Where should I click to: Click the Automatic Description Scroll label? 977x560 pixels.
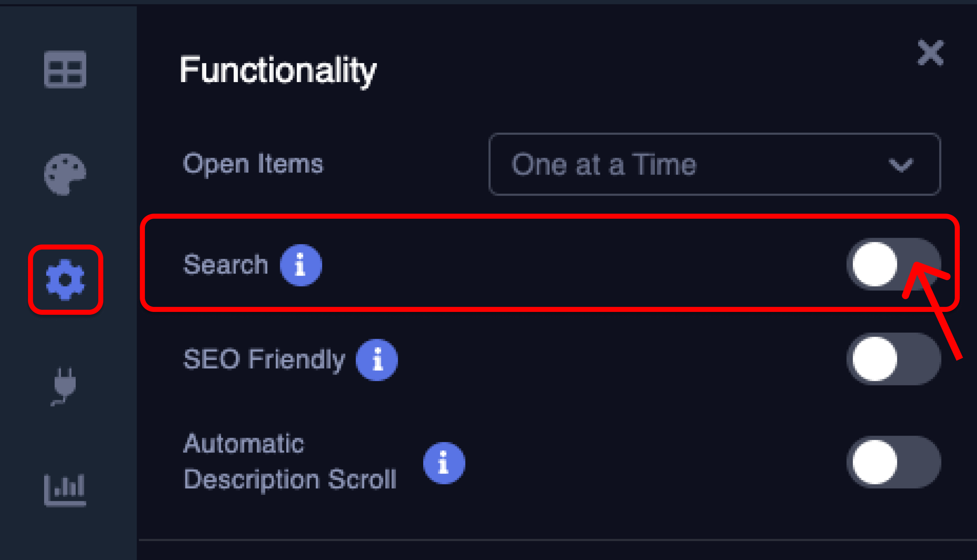point(290,461)
